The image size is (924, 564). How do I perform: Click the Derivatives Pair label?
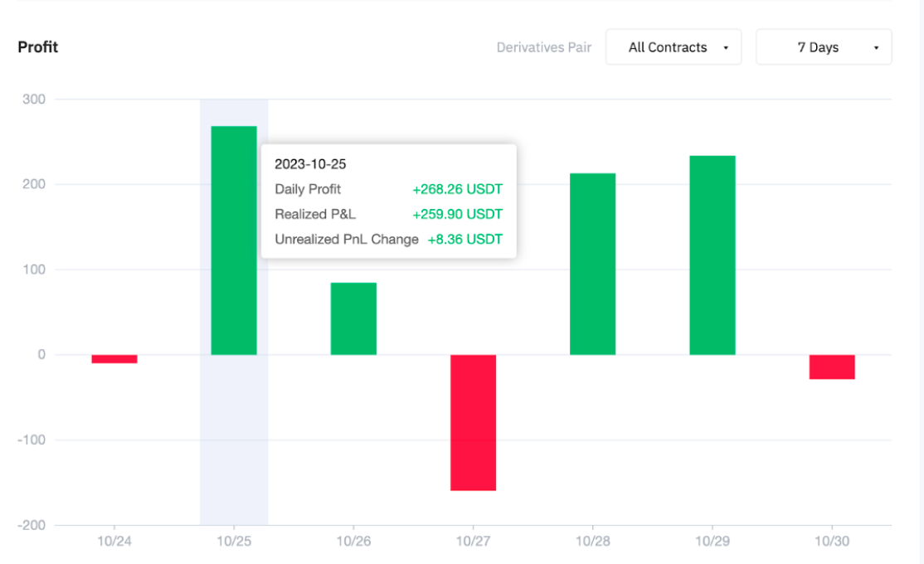tap(543, 47)
